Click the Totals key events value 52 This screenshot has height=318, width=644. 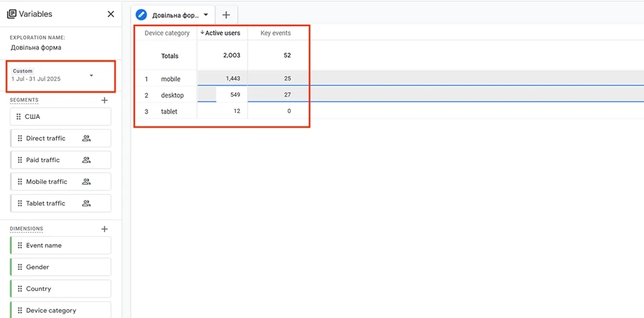pyautogui.click(x=287, y=55)
